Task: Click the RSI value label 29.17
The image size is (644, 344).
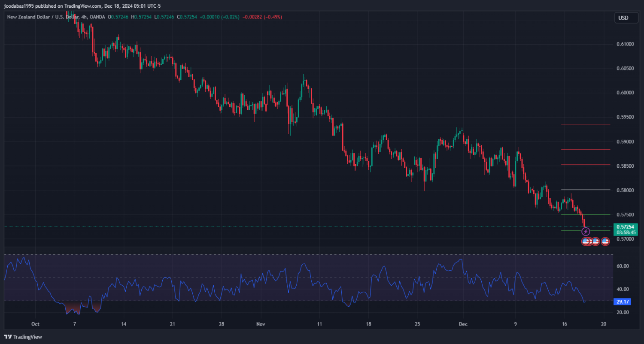Action: click(623, 302)
